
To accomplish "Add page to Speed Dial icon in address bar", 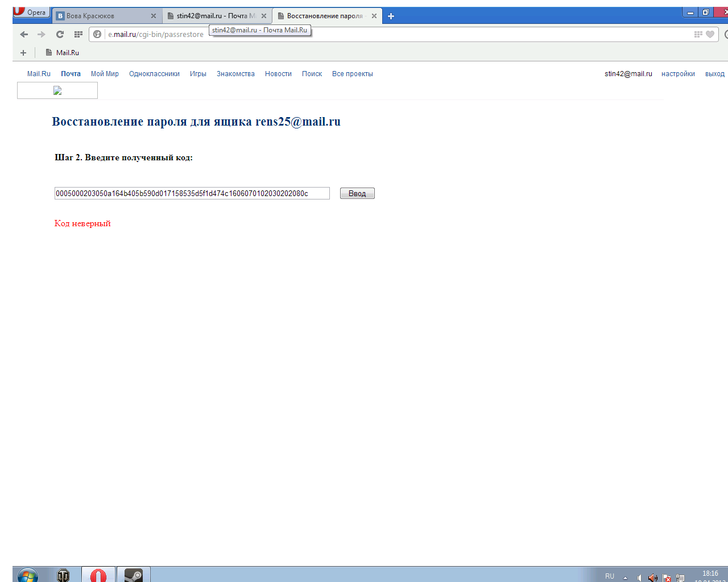I will click(698, 34).
